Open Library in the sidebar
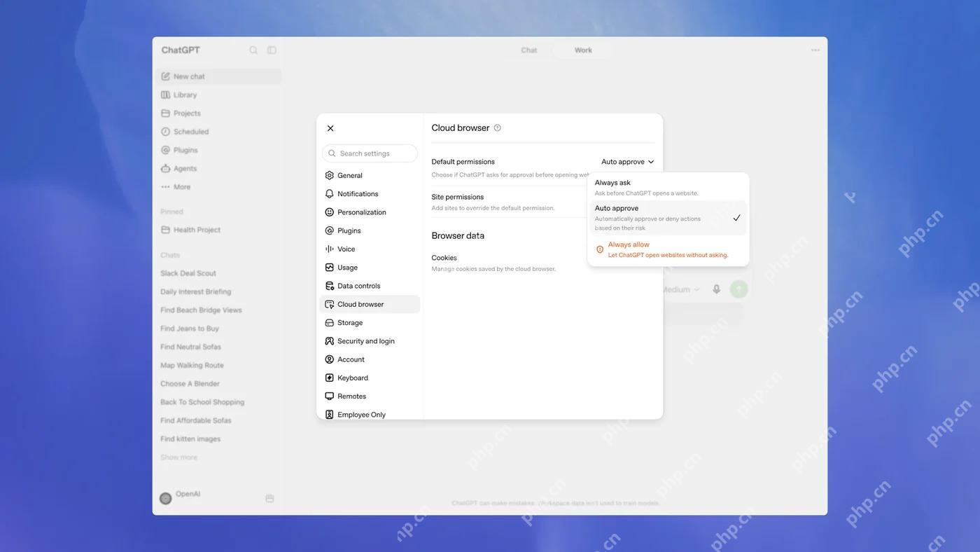 click(x=218, y=95)
